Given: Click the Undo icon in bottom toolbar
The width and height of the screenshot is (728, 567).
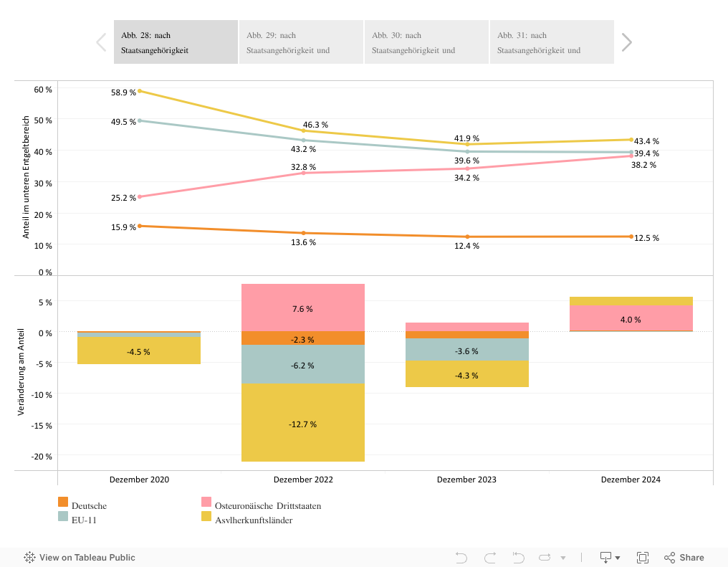Looking at the screenshot, I should point(461,558).
